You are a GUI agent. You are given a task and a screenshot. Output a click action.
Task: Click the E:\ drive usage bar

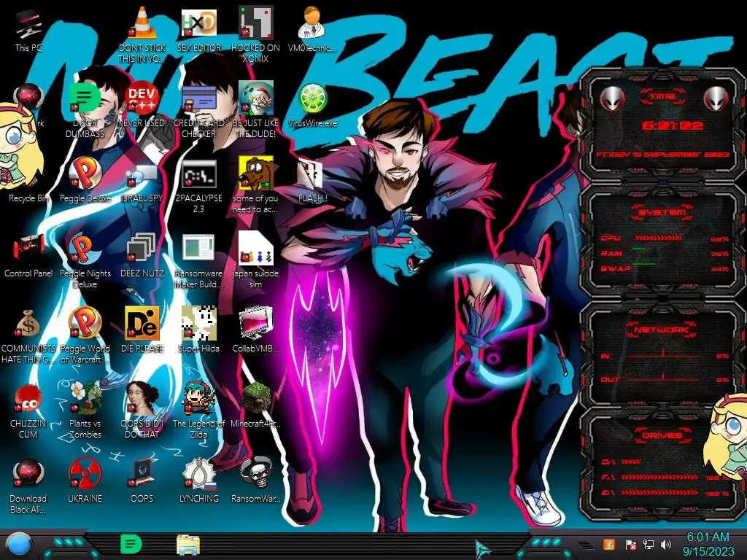pos(659,493)
